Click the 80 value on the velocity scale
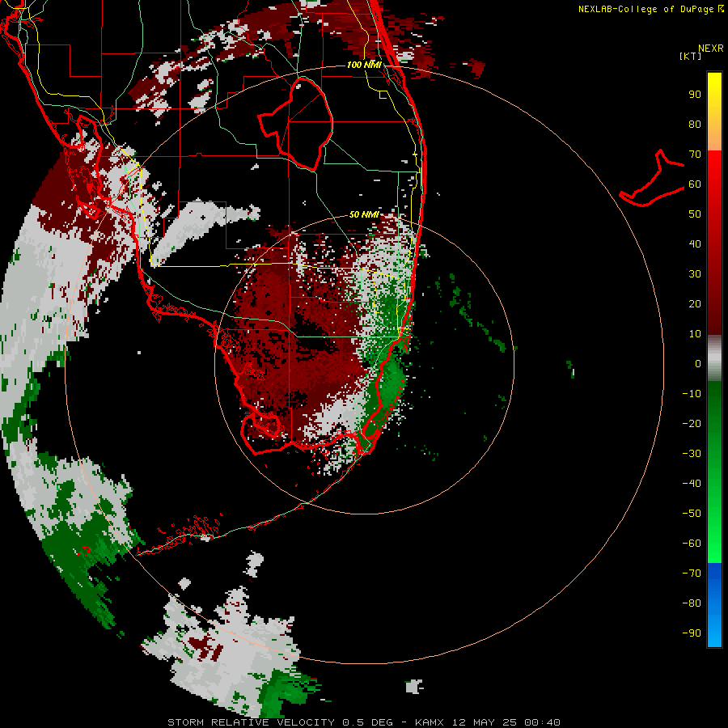 [x=695, y=125]
